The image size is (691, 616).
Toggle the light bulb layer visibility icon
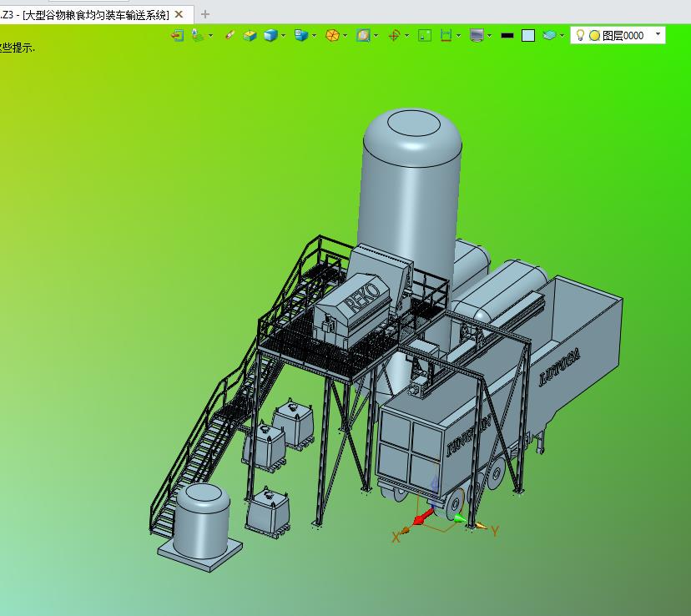[580, 35]
